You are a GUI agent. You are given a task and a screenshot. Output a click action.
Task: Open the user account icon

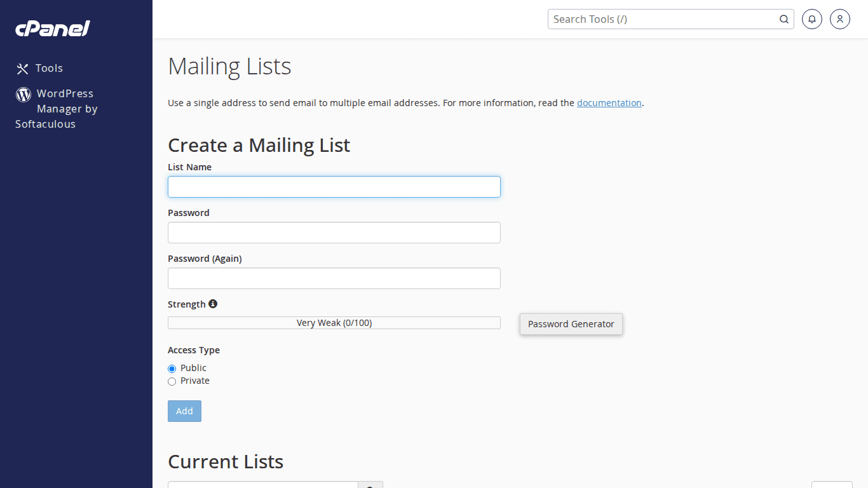click(839, 19)
